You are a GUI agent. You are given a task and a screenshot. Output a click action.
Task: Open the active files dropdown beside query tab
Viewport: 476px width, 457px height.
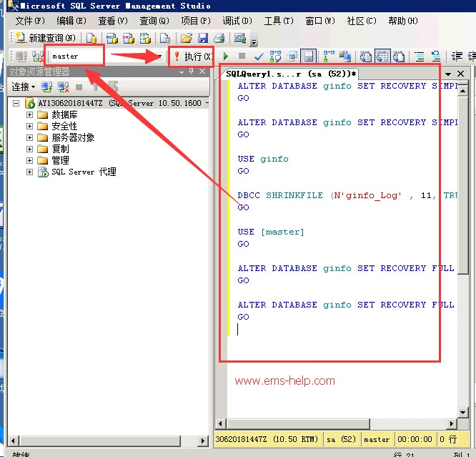tap(447, 74)
